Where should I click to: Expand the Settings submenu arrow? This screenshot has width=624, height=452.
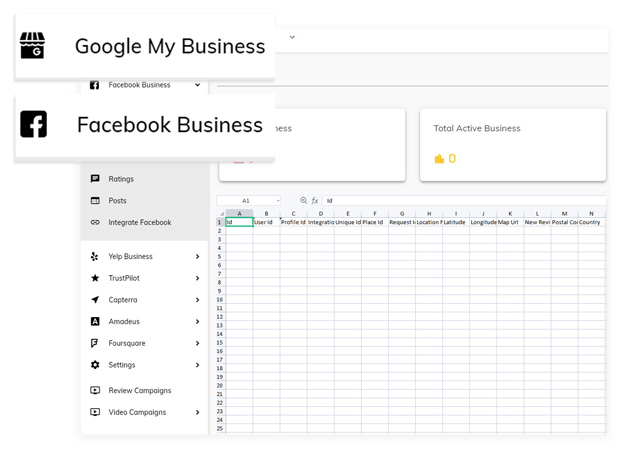[197, 365]
